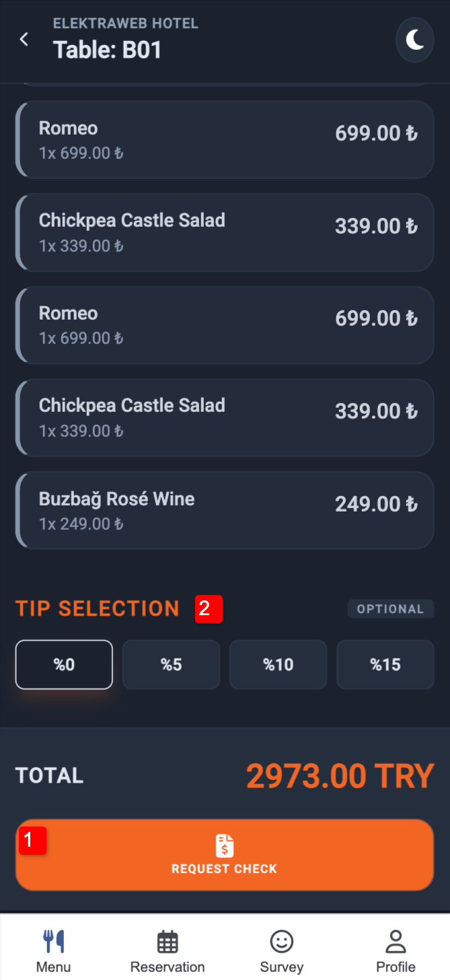Open the Survey smiley icon
The width and height of the screenshot is (450, 980).
click(281, 942)
